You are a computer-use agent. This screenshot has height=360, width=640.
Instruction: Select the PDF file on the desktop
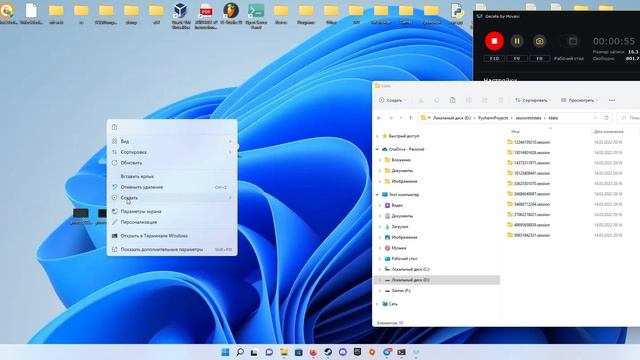(206, 15)
